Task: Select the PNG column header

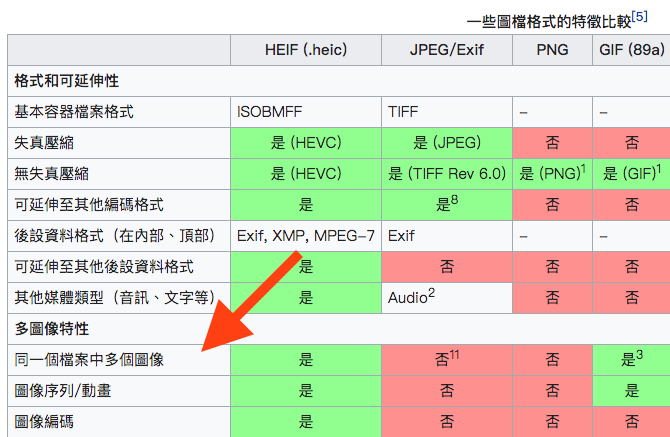Action: point(552,50)
